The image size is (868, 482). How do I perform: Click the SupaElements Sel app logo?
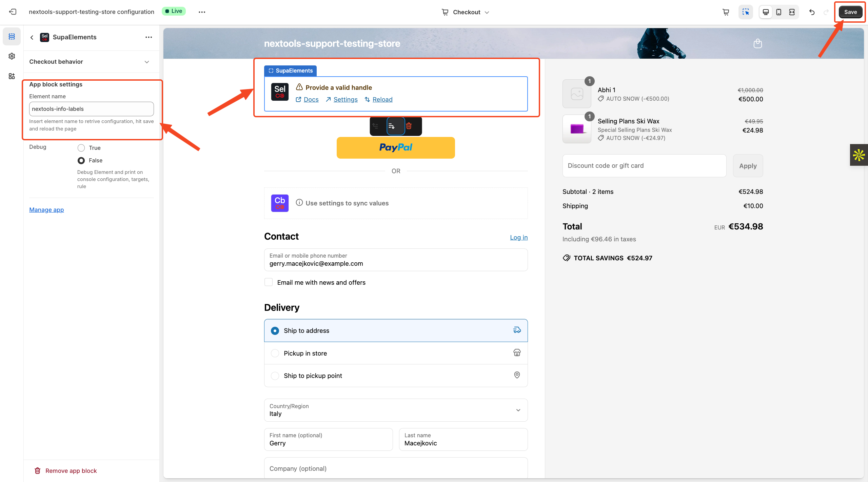[x=280, y=92]
